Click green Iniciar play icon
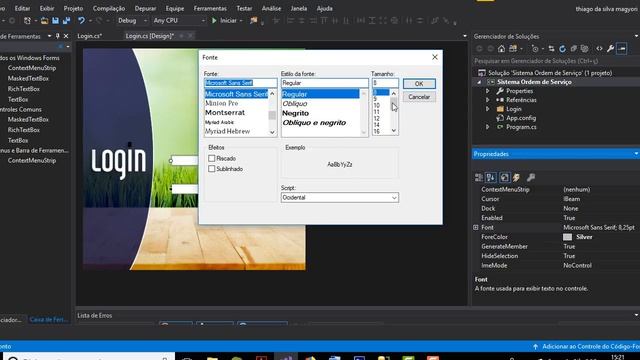 (214, 20)
